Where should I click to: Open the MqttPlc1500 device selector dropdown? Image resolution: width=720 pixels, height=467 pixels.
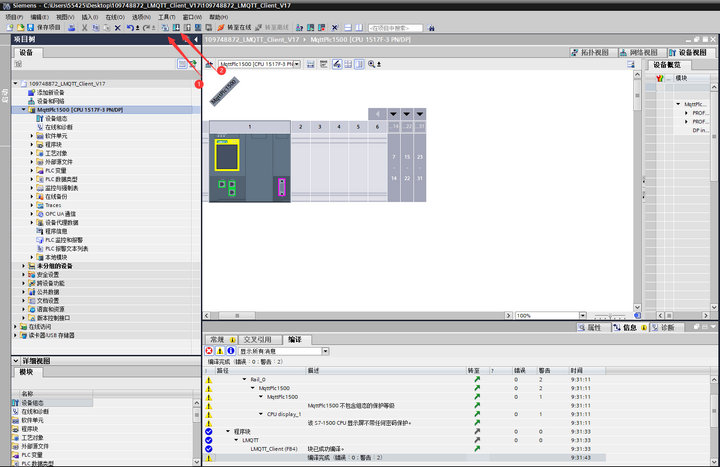coord(295,64)
